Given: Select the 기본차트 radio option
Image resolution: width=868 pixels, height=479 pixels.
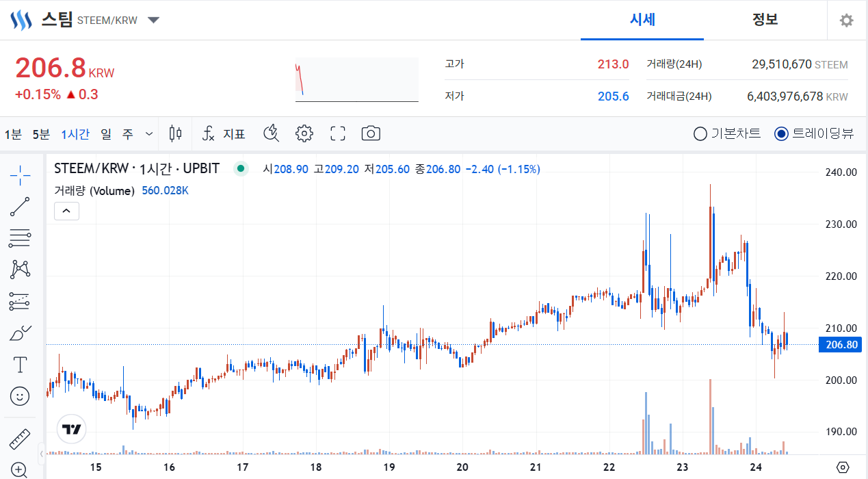Looking at the screenshot, I should coord(727,133).
